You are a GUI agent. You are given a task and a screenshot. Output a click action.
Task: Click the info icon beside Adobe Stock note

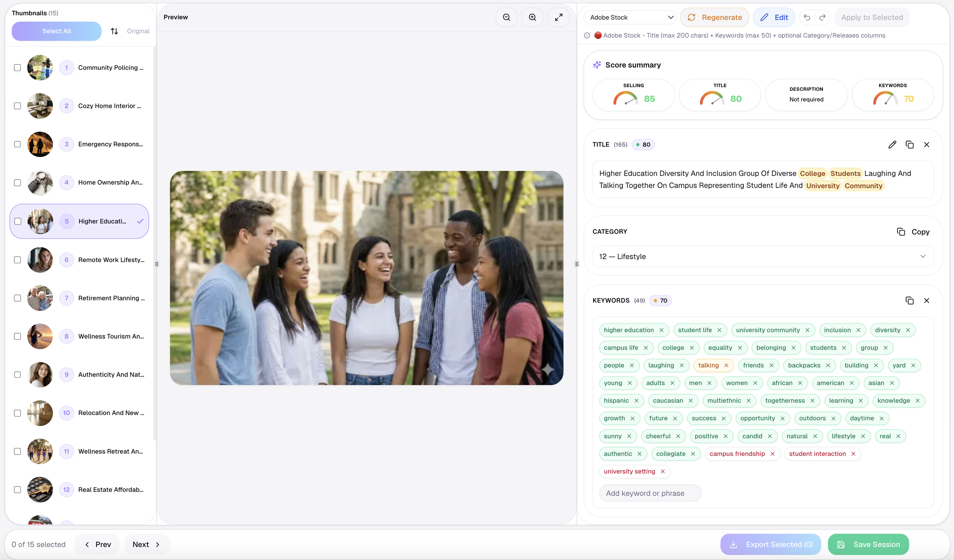coord(587,36)
